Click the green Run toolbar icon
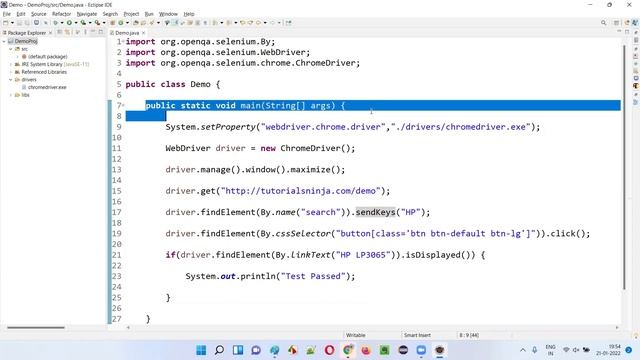Screen dimensions: 640x360 pos(69,23)
